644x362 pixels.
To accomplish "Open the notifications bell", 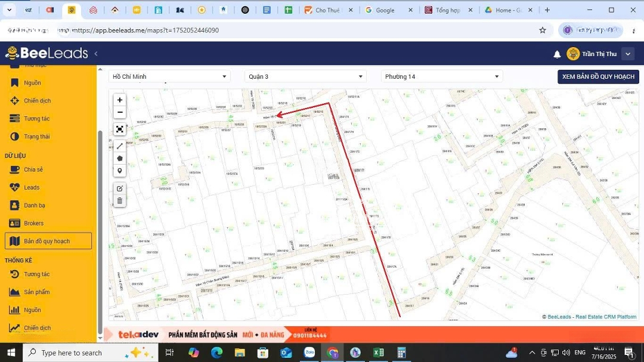I will (x=557, y=54).
